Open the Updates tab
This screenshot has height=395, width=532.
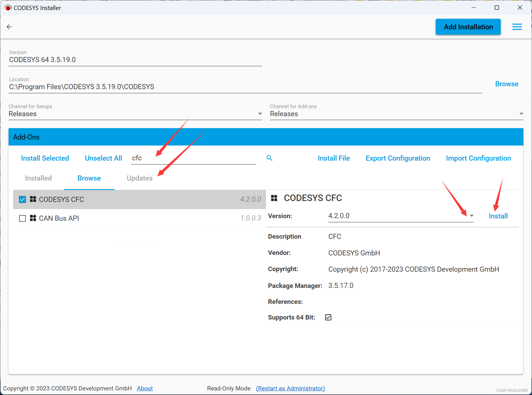coord(140,178)
